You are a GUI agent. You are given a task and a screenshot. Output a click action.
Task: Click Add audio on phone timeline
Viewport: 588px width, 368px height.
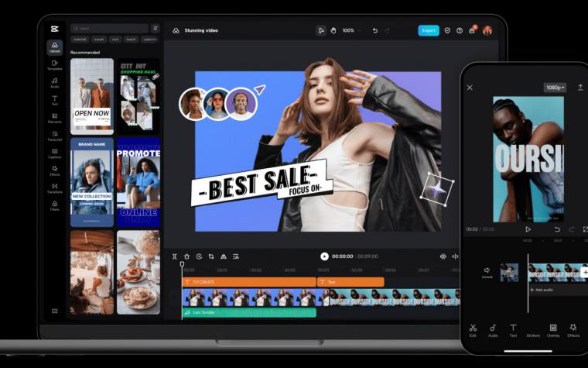coord(542,290)
